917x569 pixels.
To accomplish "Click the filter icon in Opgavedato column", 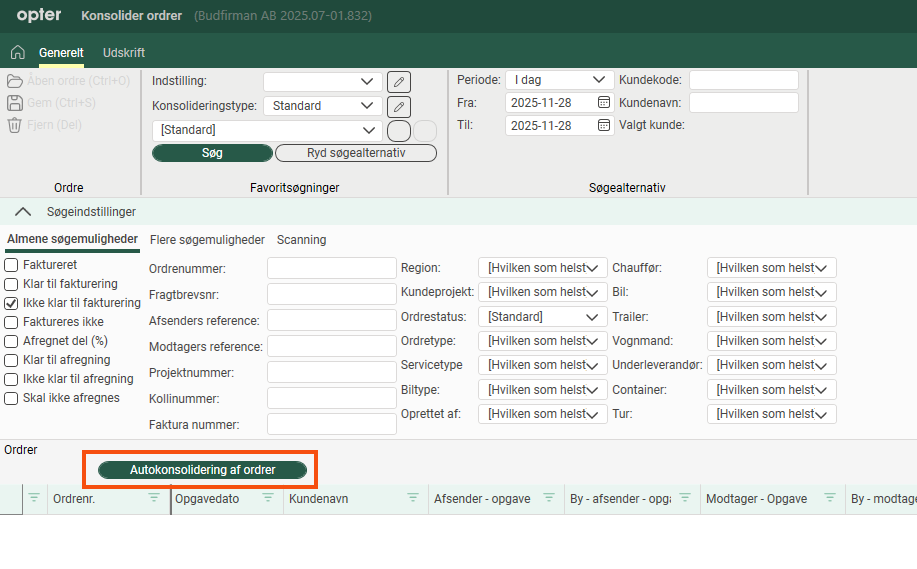I will coord(267,498).
